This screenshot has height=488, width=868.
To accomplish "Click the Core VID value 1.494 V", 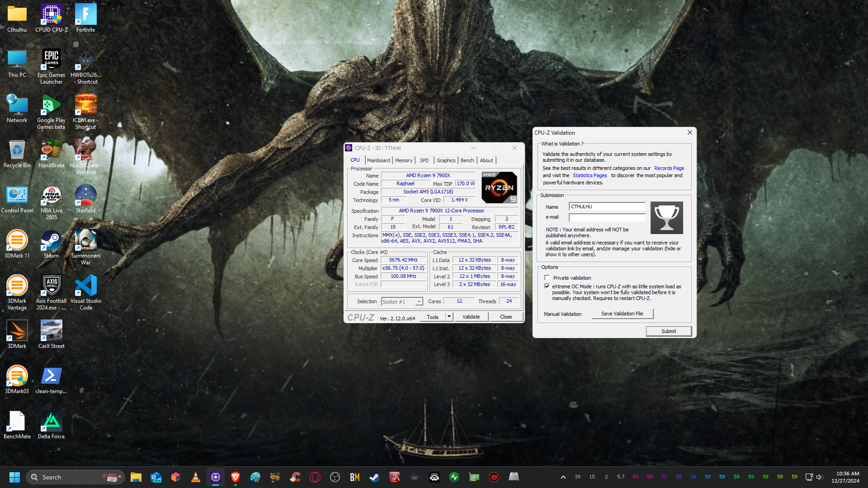I will point(459,200).
